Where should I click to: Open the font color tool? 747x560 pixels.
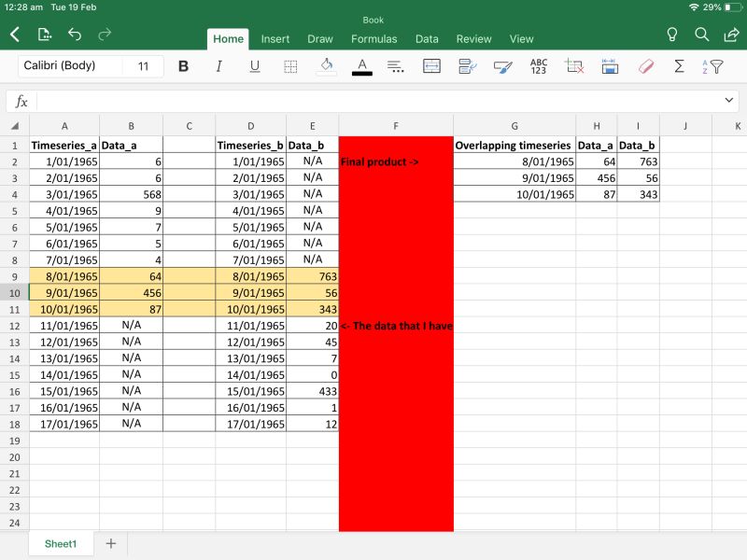pos(362,65)
